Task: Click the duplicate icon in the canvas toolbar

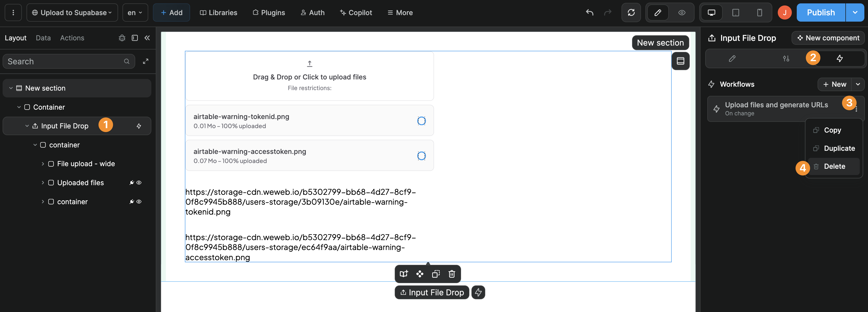Action: click(x=436, y=274)
